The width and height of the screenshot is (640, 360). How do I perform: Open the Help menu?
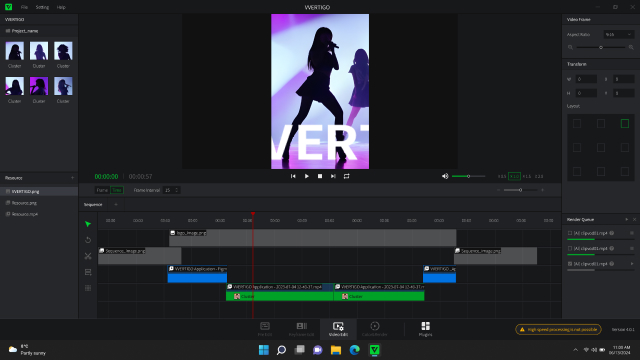[x=61, y=7]
